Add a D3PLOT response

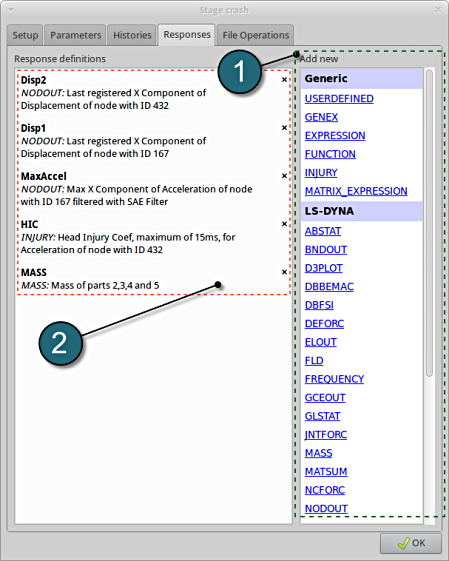(323, 268)
